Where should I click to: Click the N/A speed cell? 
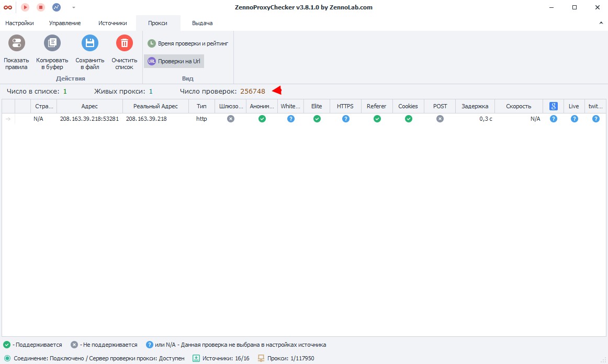pyautogui.click(x=535, y=119)
